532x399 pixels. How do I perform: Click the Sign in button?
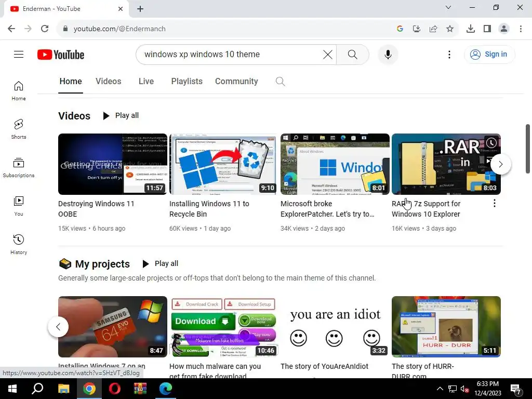tap(489, 54)
